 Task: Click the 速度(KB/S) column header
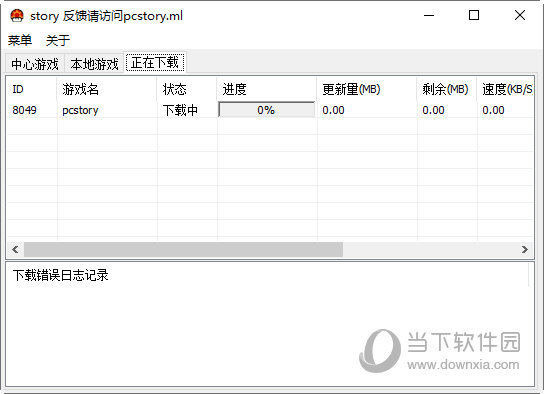click(505, 89)
